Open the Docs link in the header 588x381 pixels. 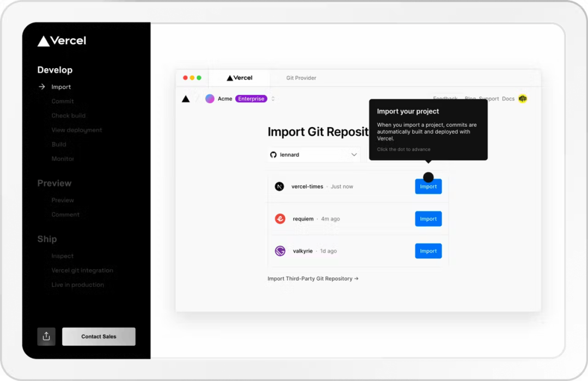tap(508, 99)
